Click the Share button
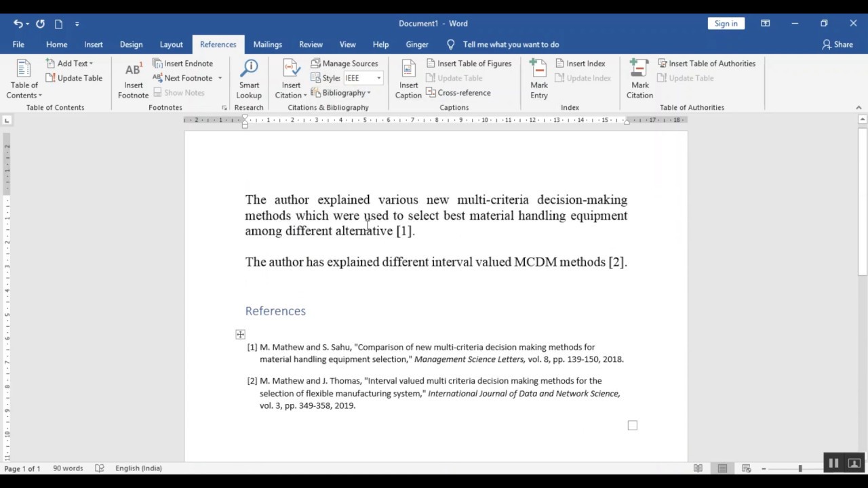This screenshot has height=488, width=868. [837, 44]
